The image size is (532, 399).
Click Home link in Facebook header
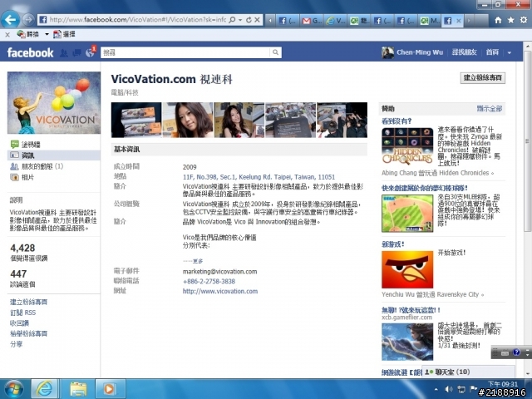click(492, 52)
